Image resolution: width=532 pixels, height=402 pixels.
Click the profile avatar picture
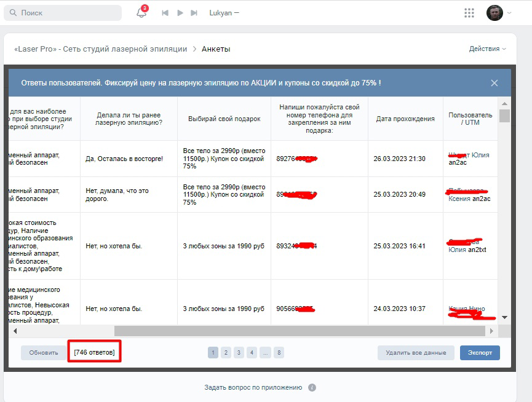[494, 13]
